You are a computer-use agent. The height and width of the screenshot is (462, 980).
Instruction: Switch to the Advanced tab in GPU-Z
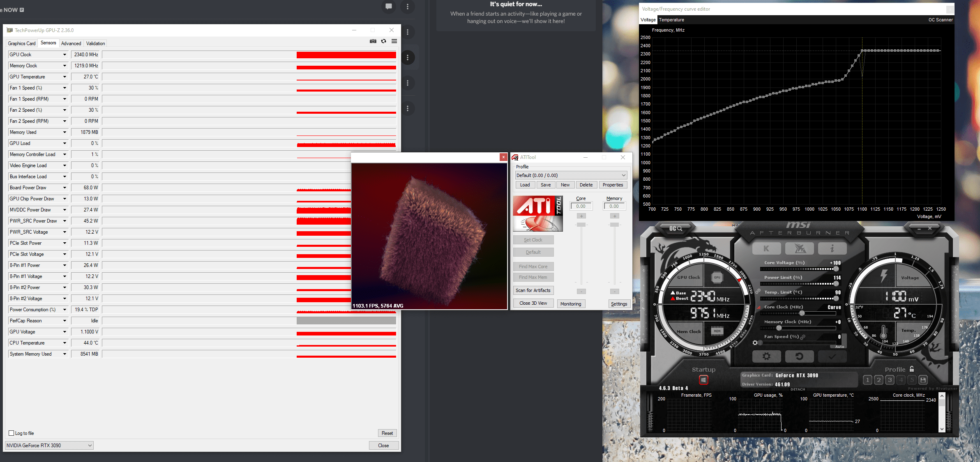[71, 44]
